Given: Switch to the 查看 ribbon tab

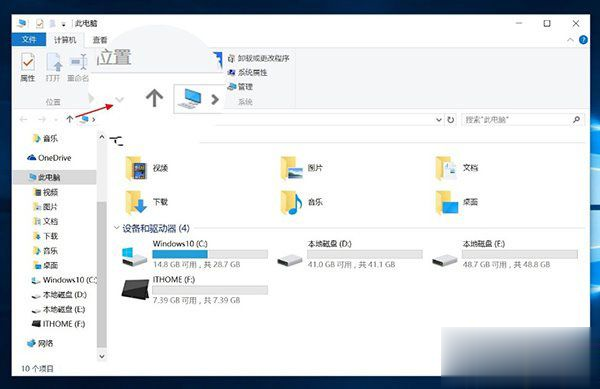Looking at the screenshot, I should (100, 40).
